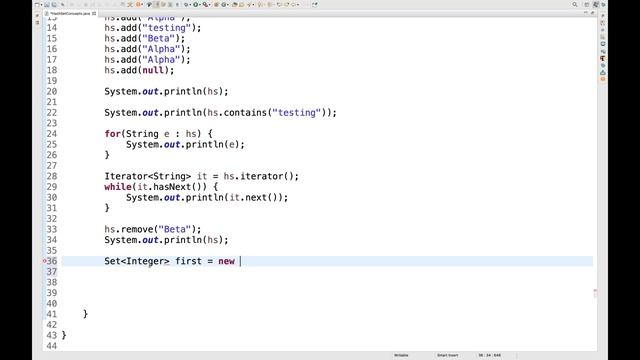Select the HashSetConcepts.java editor tab
The image size is (640, 360).
point(69,13)
